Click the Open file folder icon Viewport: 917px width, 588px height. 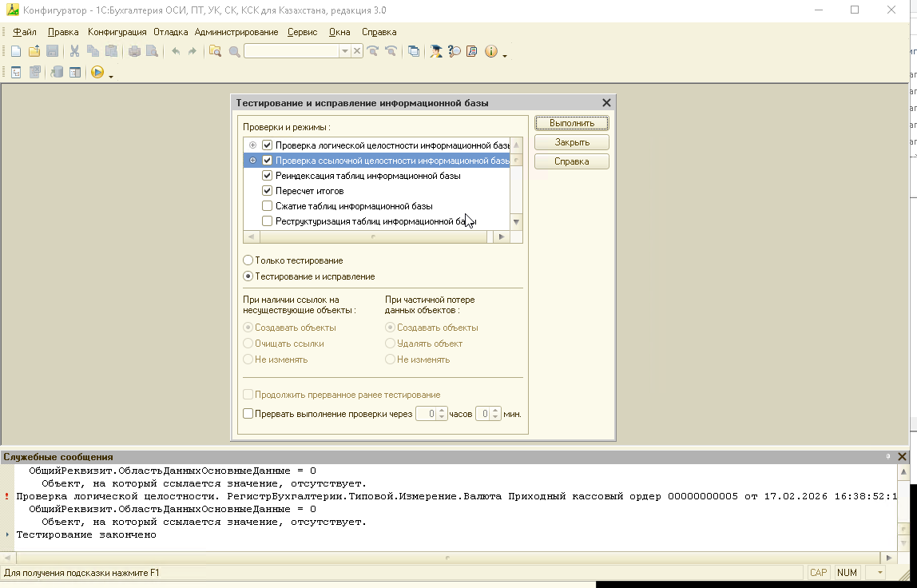(34, 51)
